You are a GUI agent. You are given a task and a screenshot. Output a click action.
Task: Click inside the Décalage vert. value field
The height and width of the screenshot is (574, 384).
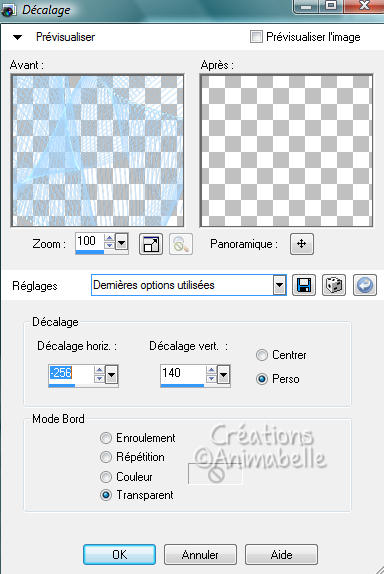183,373
